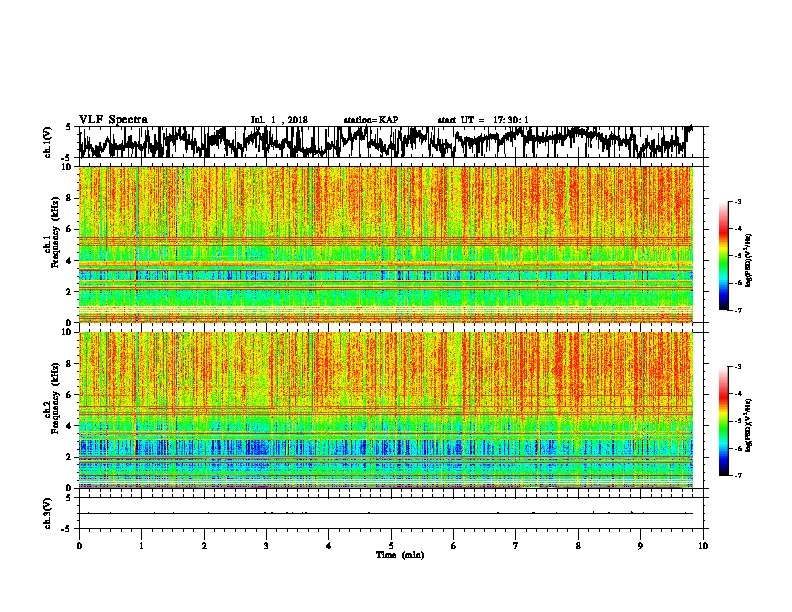Click the "9" minute tick label
Image resolution: width=792 pixels, height=612 pixels.
tap(640, 546)
